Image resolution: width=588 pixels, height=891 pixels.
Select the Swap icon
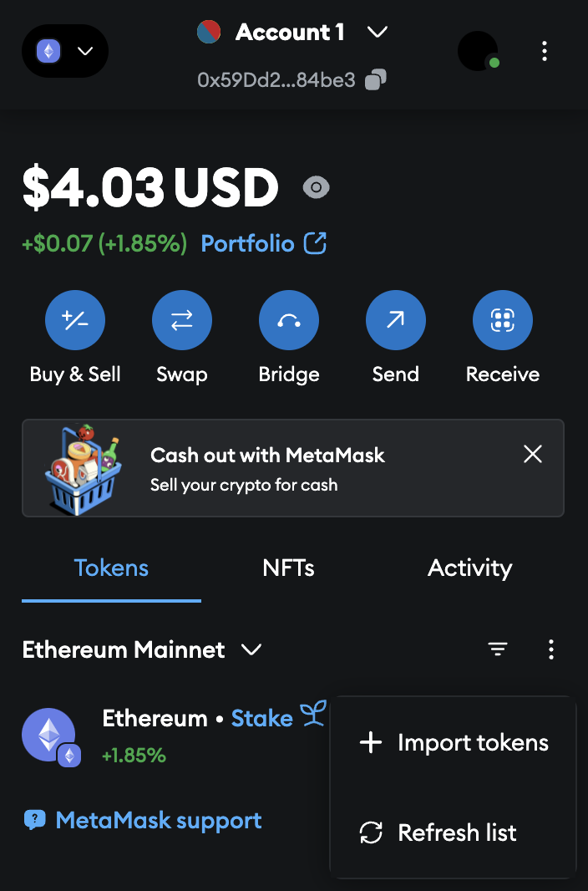click(x=182, y=319)
